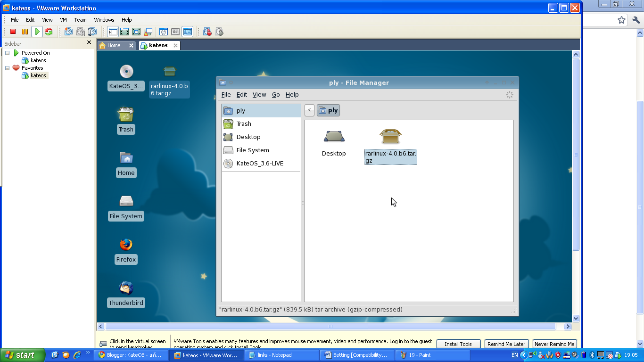Toggle full screen mode in VMware toolbar

point(136,32)
